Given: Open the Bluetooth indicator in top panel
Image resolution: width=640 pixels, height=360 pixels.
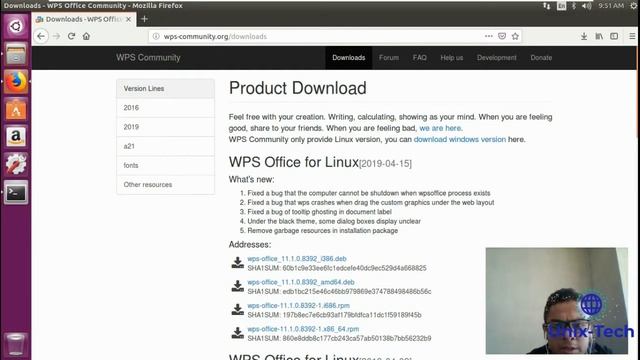Looking at the screenshot, I should 574,6.
